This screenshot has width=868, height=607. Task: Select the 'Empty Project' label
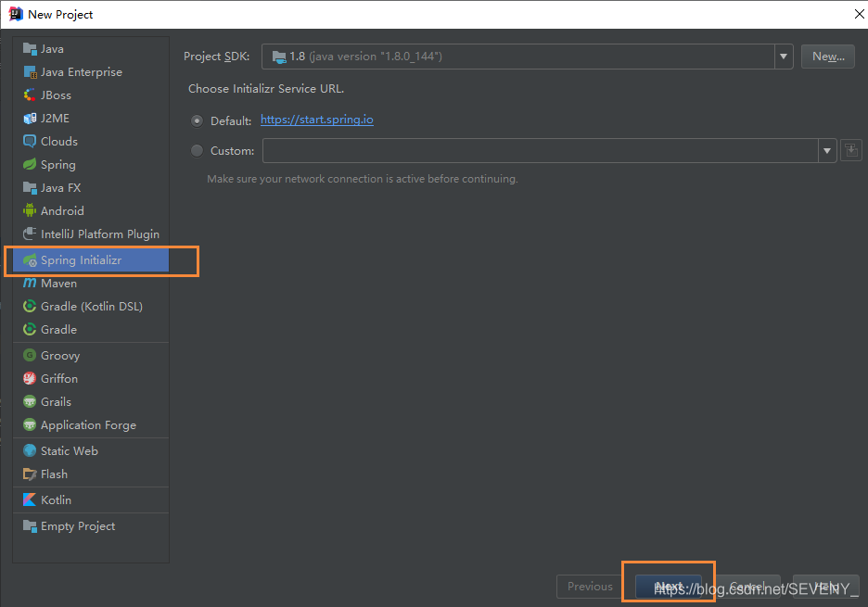coord(78,526)
